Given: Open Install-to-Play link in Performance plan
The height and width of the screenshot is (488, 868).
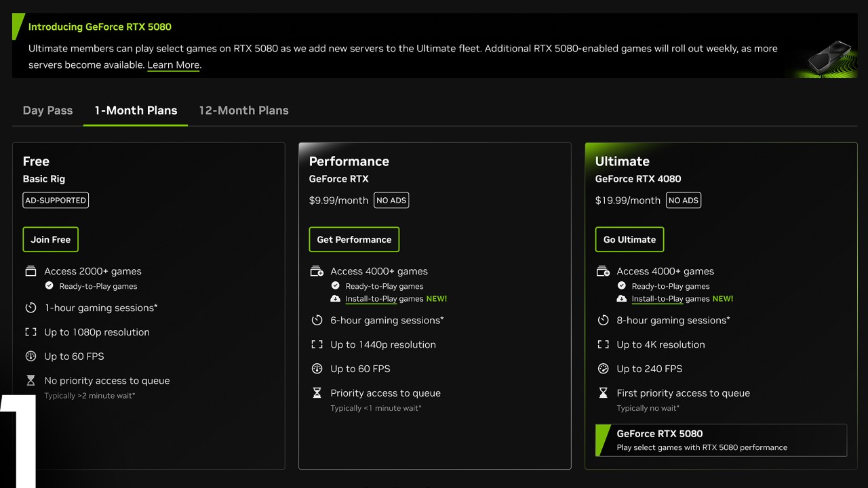Looking at the screenshot, I should [370, 299].
